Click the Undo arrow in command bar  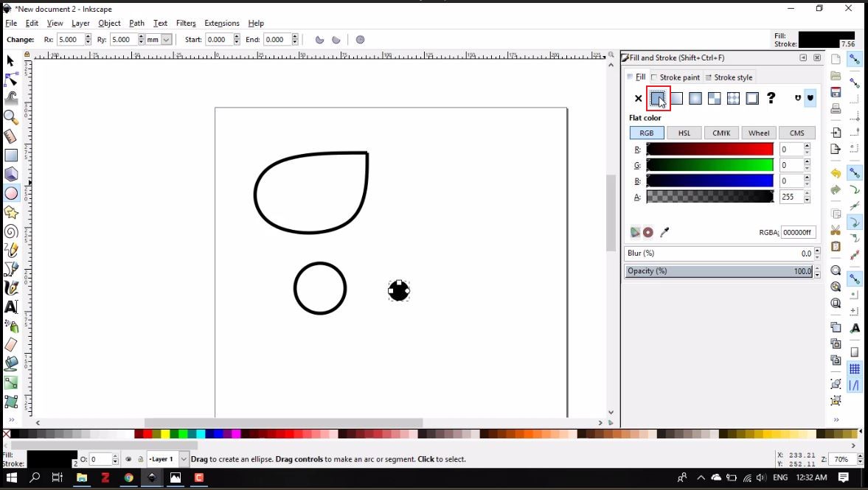pyautogui.click(x=836, y=173)
